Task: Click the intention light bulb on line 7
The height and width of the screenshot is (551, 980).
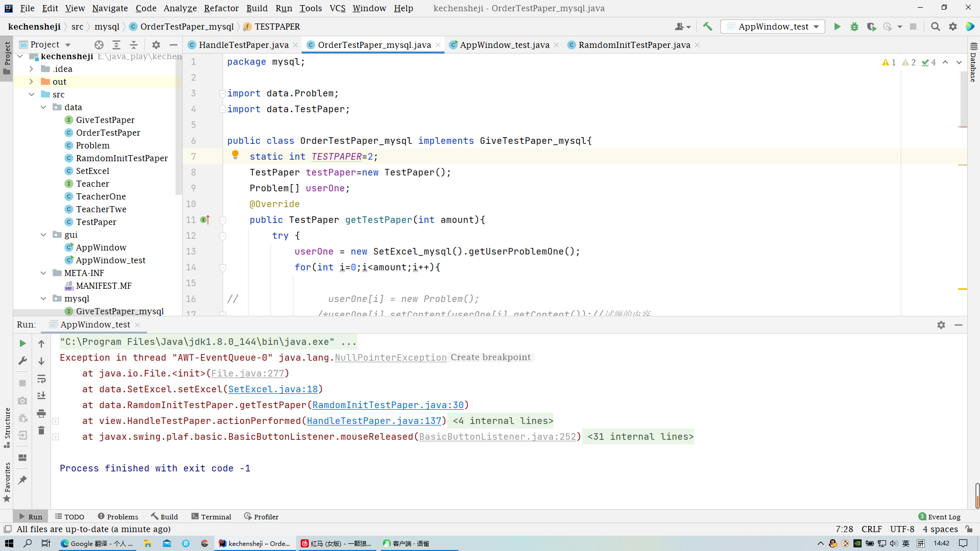Action: tap(235, 155)
